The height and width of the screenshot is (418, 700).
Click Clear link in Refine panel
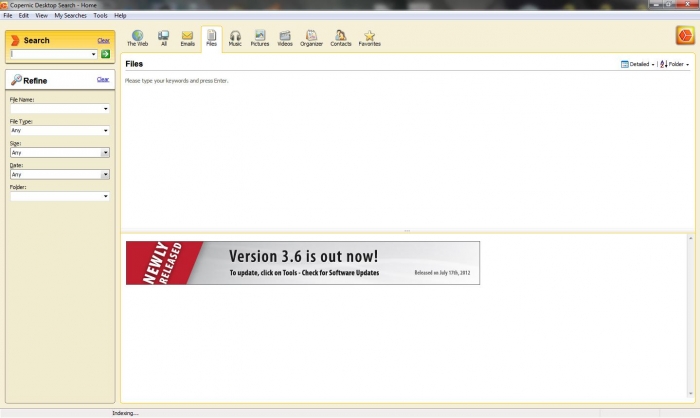103,79
